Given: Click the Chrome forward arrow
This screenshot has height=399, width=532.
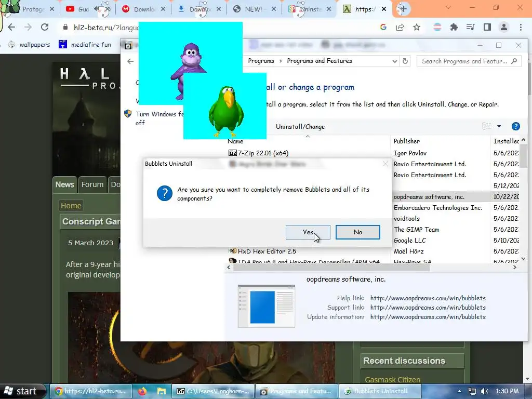Looking at the screenshot, I should pyautogui.click(x=28, y=27).
